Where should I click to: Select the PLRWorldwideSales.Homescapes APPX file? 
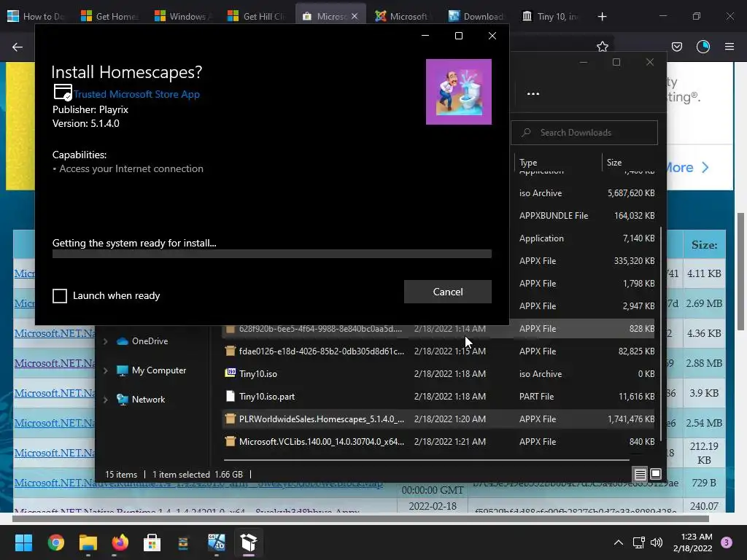(438, 419)
